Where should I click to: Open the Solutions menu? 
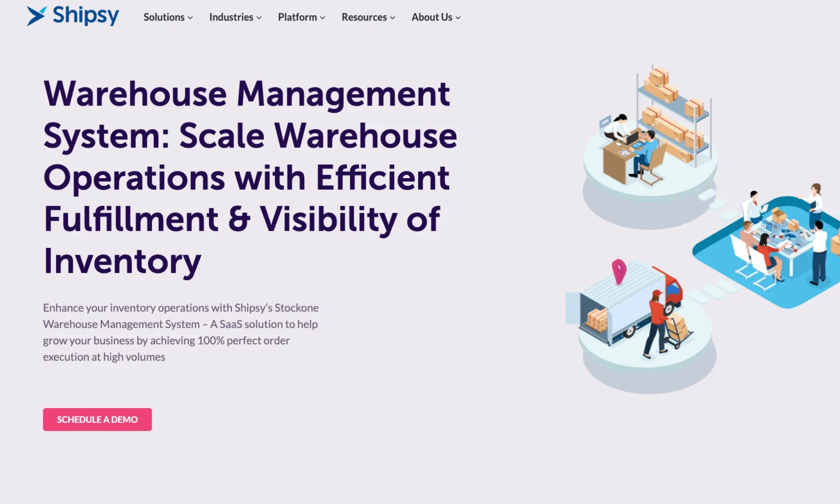[164, 17]
